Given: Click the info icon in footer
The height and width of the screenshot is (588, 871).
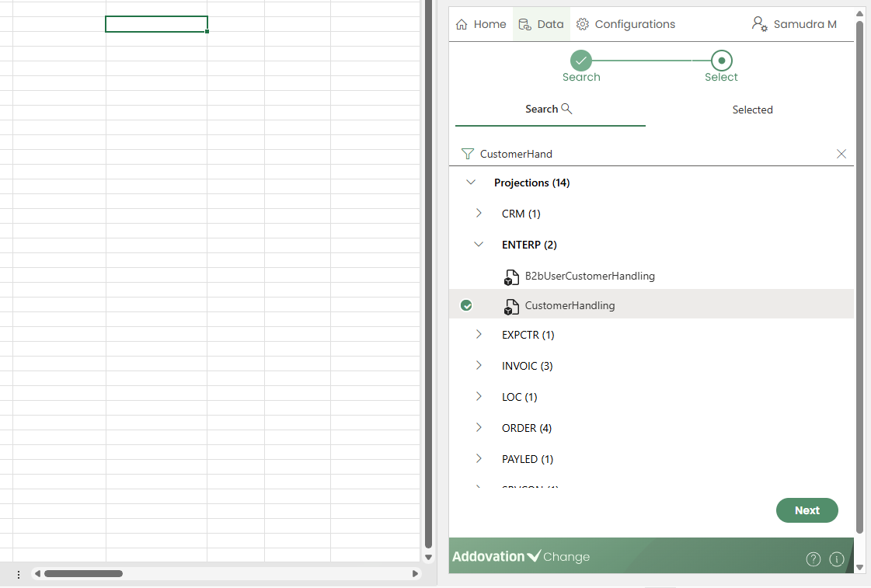Looking at the screenshot, I should click(836, 559).
